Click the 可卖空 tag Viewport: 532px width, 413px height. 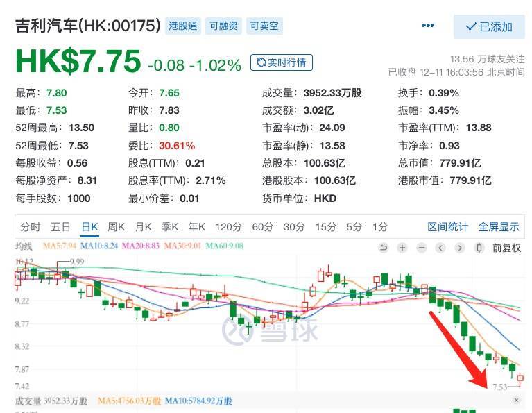264,26
